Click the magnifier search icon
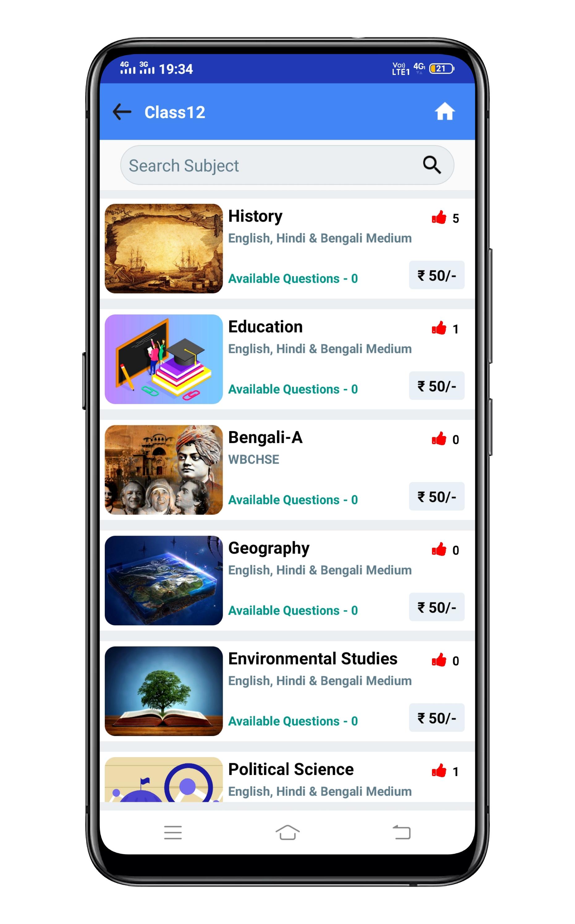575x924 pixels. 432,165
